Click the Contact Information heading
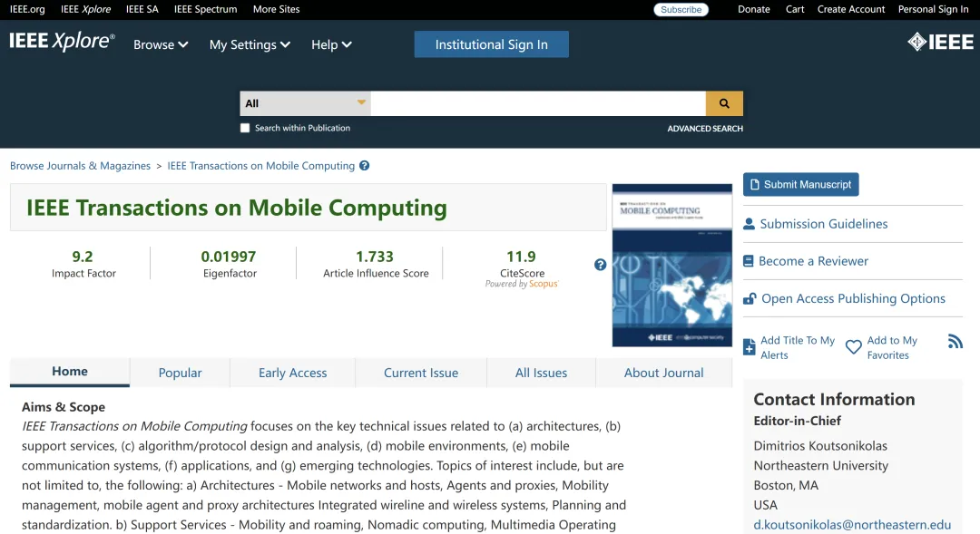The image size is (980, 534). point(834,400)
